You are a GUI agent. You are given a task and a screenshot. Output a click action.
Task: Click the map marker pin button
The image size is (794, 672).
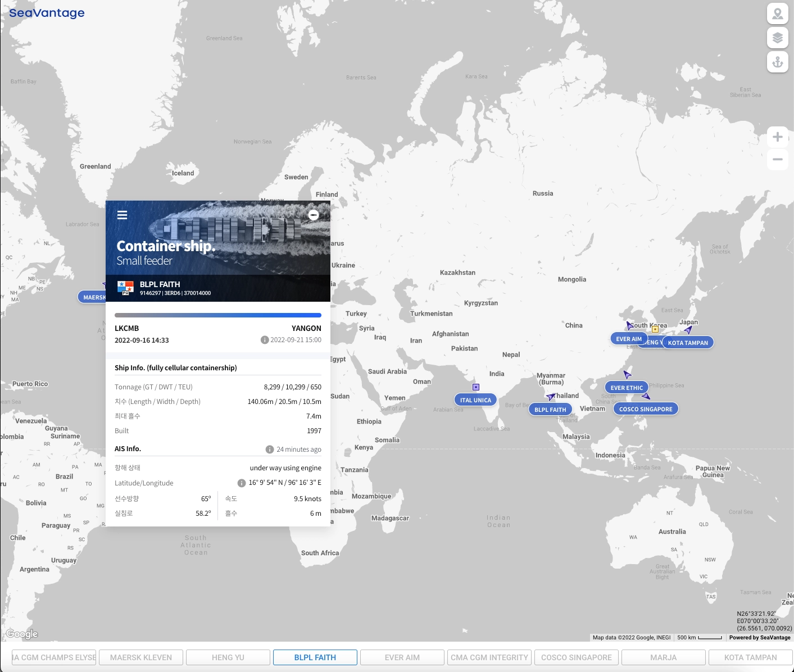(778, 13)
